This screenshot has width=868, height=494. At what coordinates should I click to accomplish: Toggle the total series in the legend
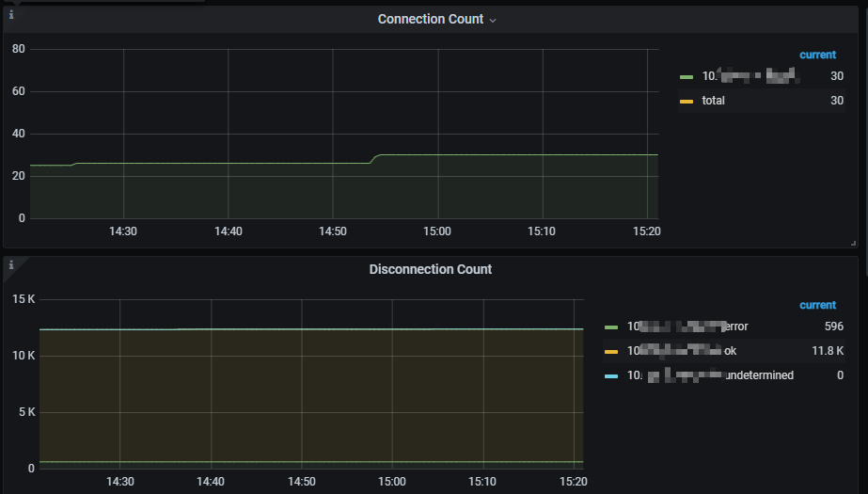point(713,101)
